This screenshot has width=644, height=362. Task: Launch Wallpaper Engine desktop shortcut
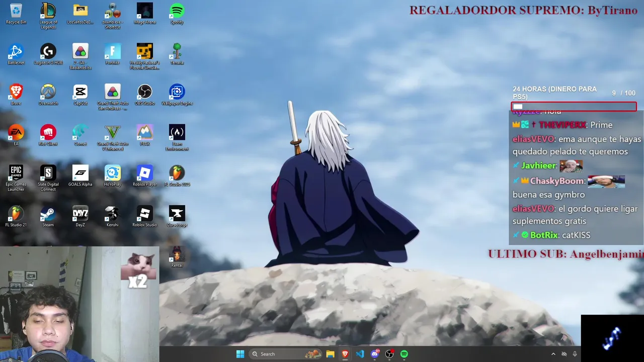point(177,95)
